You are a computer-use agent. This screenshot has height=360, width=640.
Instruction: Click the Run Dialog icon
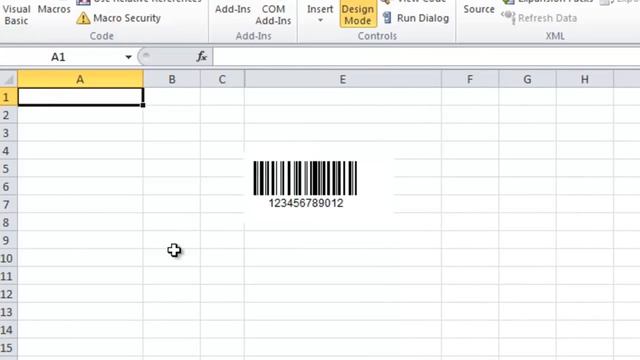[387, 18]
